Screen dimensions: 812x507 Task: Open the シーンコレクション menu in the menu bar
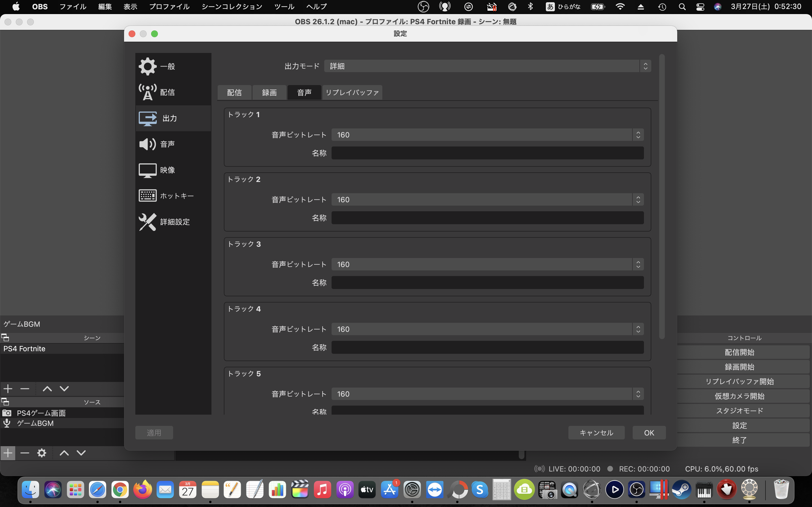coord(231,7)
